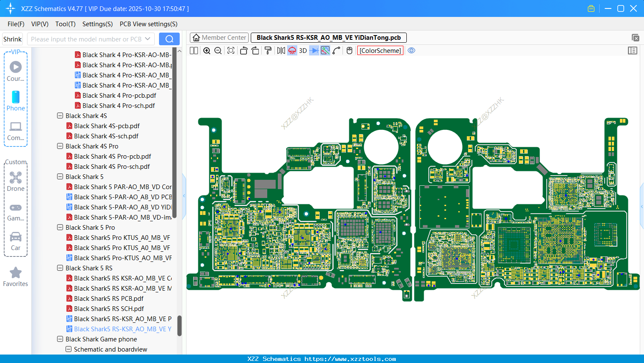
Task: Select the Zoom Out tool
Action: [217, 50]
